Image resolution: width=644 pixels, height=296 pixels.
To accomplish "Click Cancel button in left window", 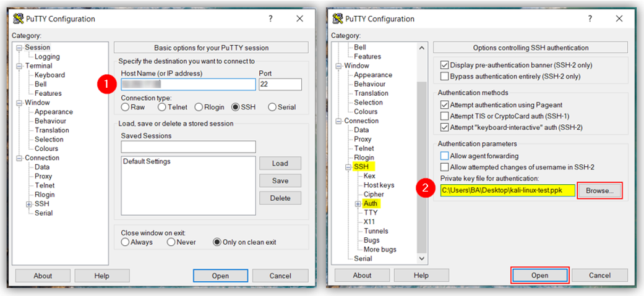I will coord(280,276).
